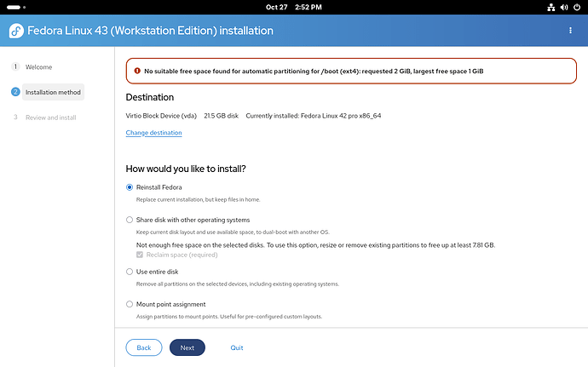Screen dimensions: 588x367
Task: Click the Fedora logo icon
Action: pos(16,31)
